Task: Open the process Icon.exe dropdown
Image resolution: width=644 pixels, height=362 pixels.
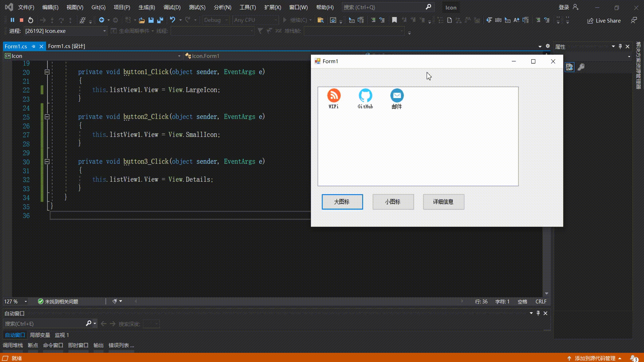Action: pyautogui.click(x=104, y=31)
